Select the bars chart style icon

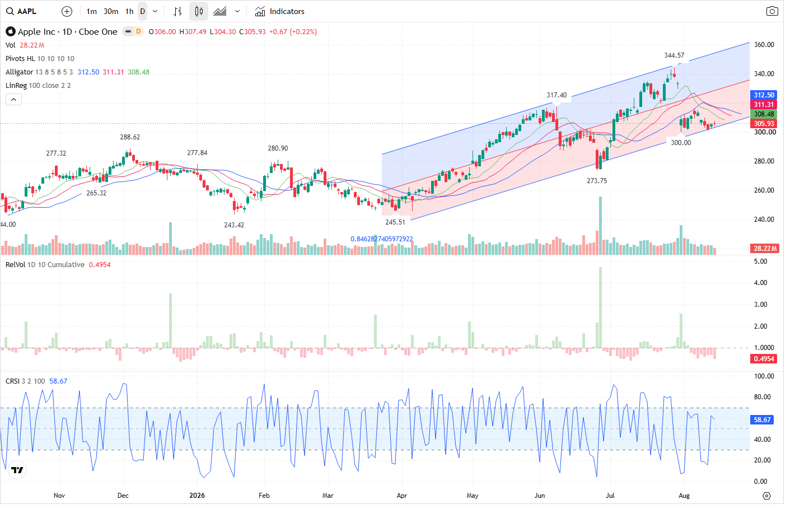coord(177,11)
